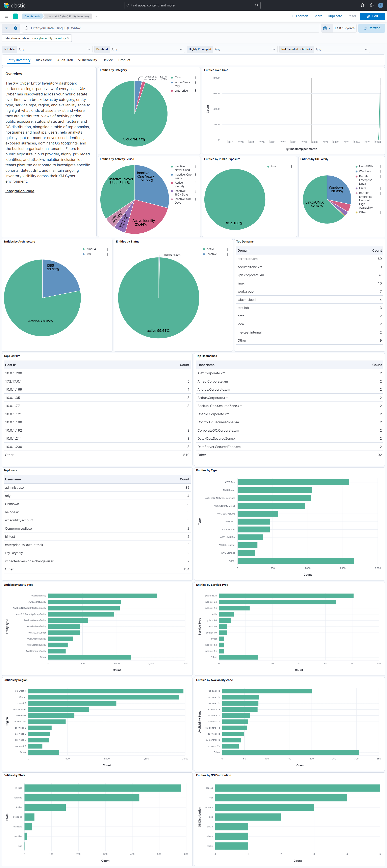Click the administrator username row

point(97,488)
